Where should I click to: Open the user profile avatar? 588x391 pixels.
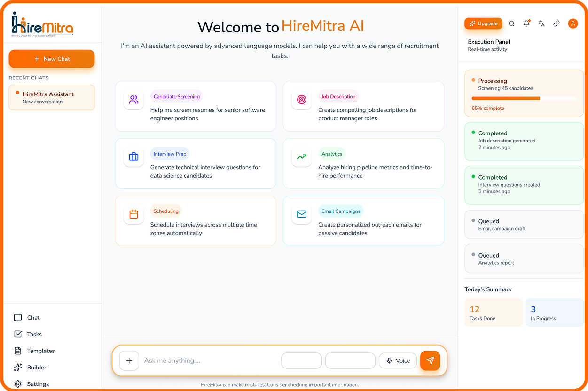click(x=572, y=23)
